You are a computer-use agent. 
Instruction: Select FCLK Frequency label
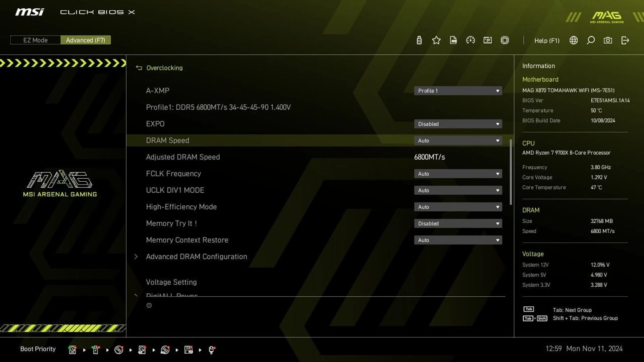(173, 174)
